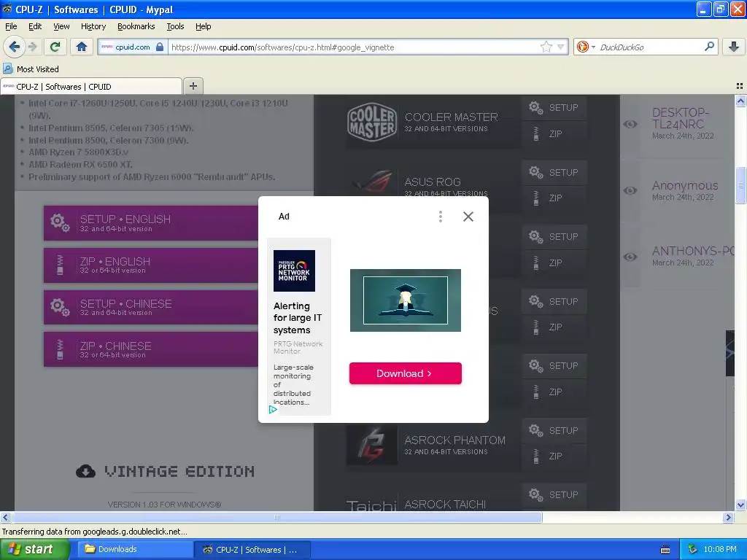Click Cooler Master SETUP download
Screen dimensions: 747x560
[554, 108]
